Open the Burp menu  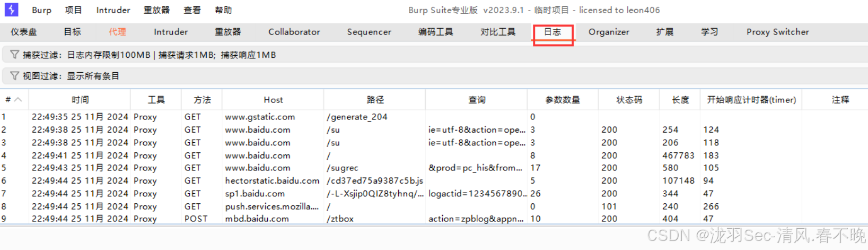[41, 10]
